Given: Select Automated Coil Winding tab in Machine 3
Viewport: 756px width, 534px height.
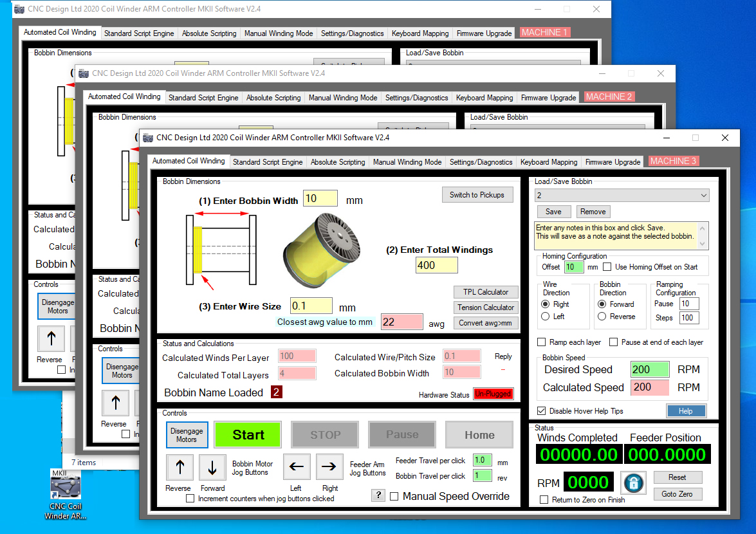Looking at the screenshot, I should [x=189, y=161].
